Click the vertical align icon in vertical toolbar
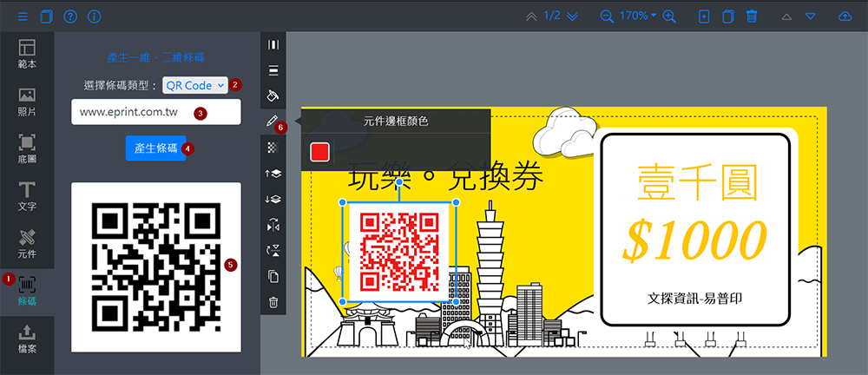Viewport: 868px width, 375px height. (x=273, y=70)
